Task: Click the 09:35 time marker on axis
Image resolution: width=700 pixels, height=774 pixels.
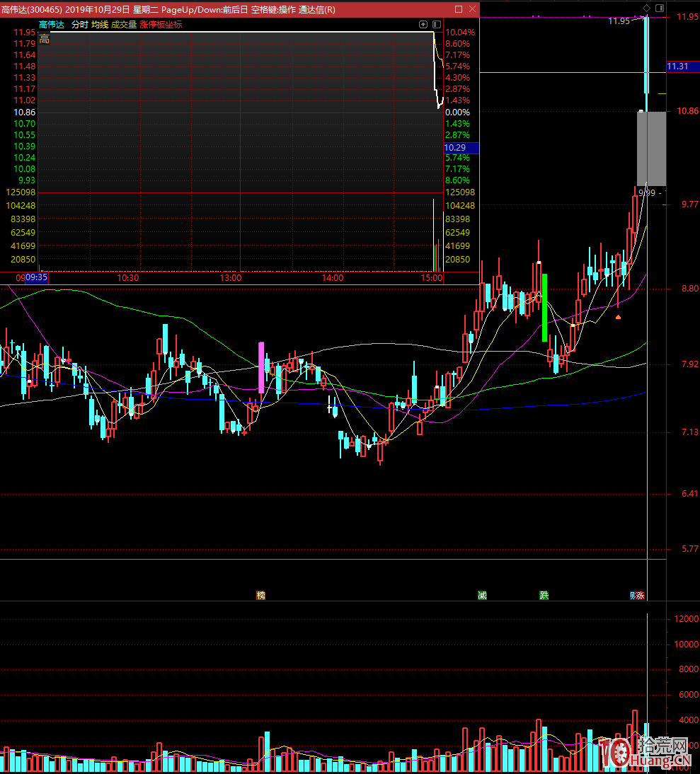Action: (x=36, y=278)
